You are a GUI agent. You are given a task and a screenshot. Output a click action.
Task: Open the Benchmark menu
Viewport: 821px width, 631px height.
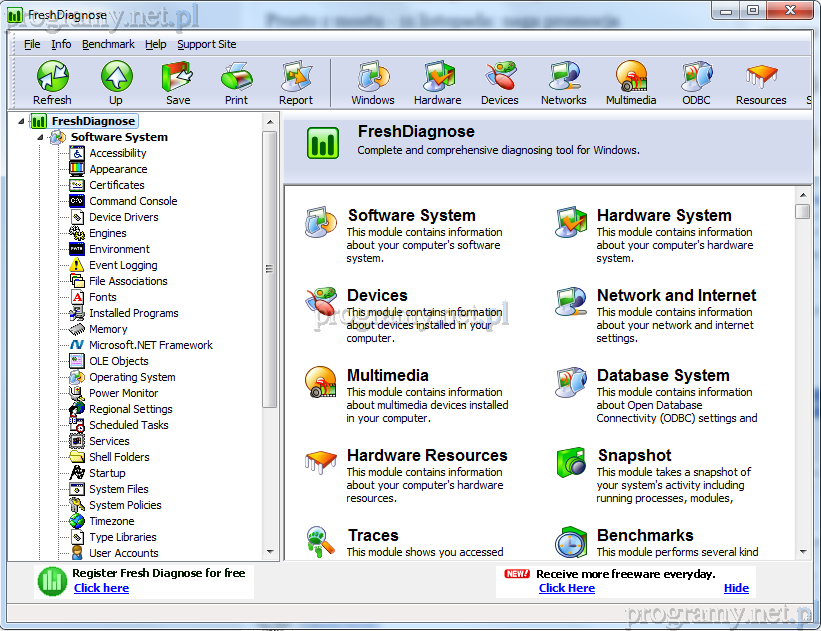pos(109,44)
